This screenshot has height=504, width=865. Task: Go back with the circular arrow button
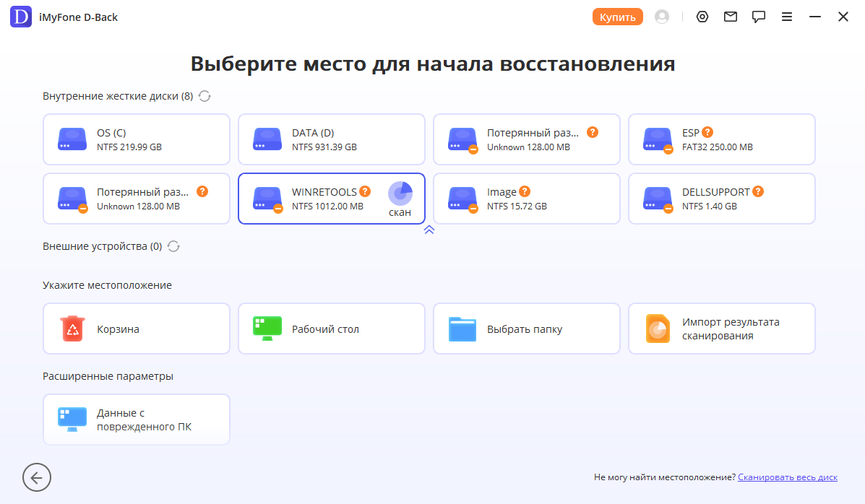tap(37, 477)
